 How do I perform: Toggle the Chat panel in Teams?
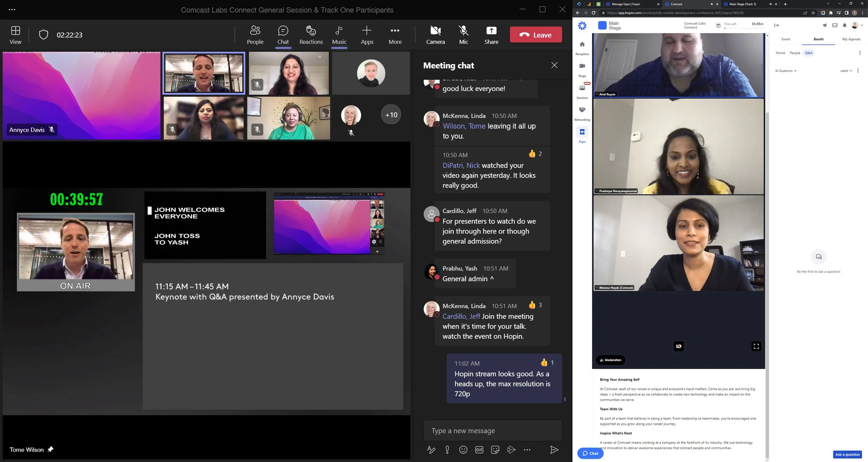coord(283,35)
